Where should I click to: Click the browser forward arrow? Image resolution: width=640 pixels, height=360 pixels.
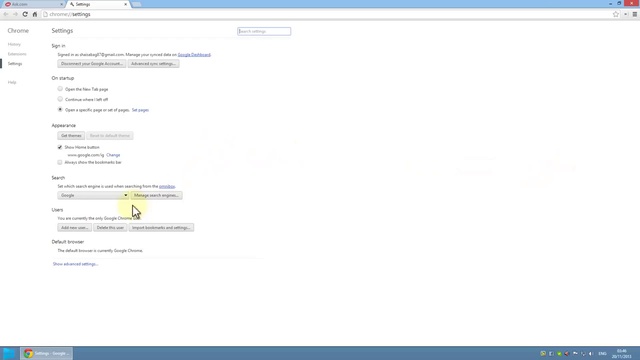[x=15, y=14]
